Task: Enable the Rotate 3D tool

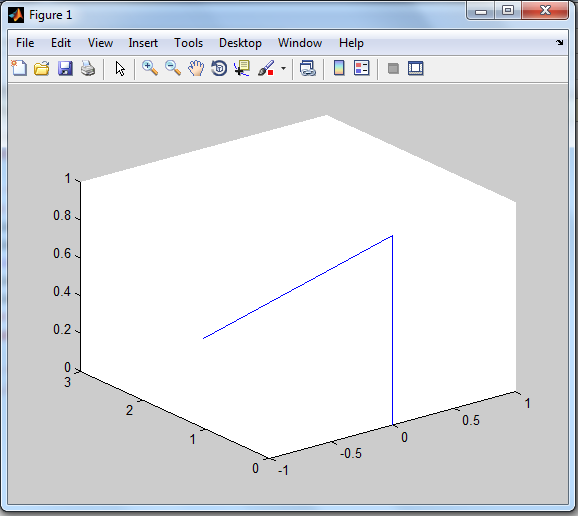Action: (219, 69)
